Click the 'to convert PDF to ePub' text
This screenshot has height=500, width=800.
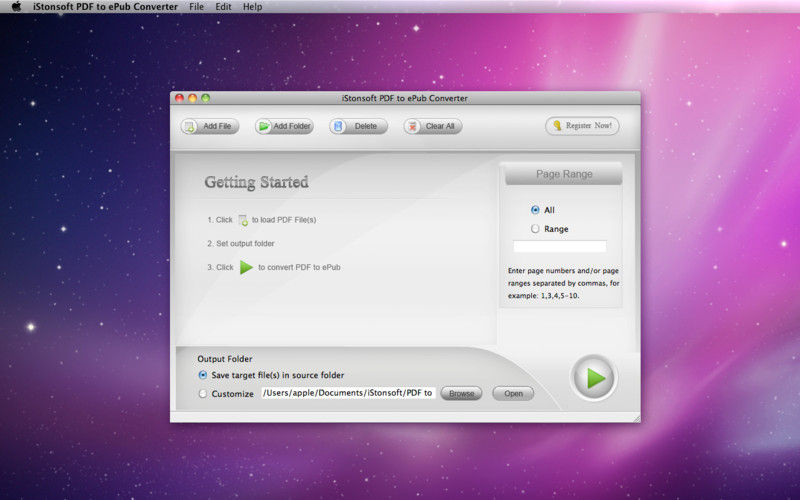pyautogui.click(x=299, y=267)
